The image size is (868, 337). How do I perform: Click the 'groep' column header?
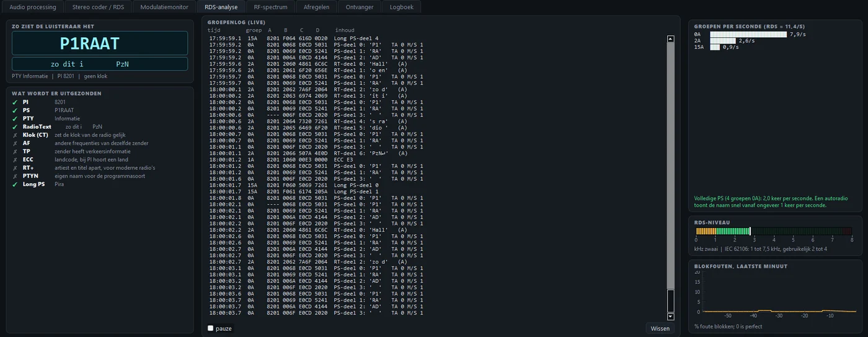(254, 30)
